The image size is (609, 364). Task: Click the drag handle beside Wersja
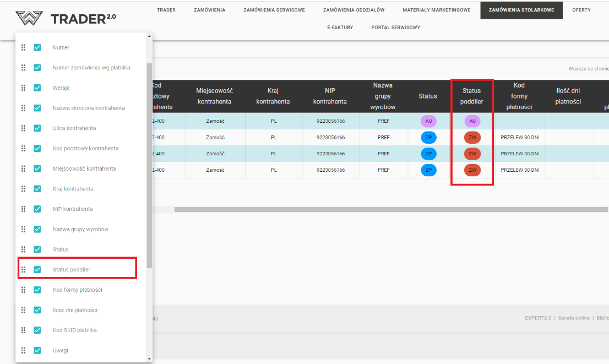pyautogui.click(x=23, y=88)
